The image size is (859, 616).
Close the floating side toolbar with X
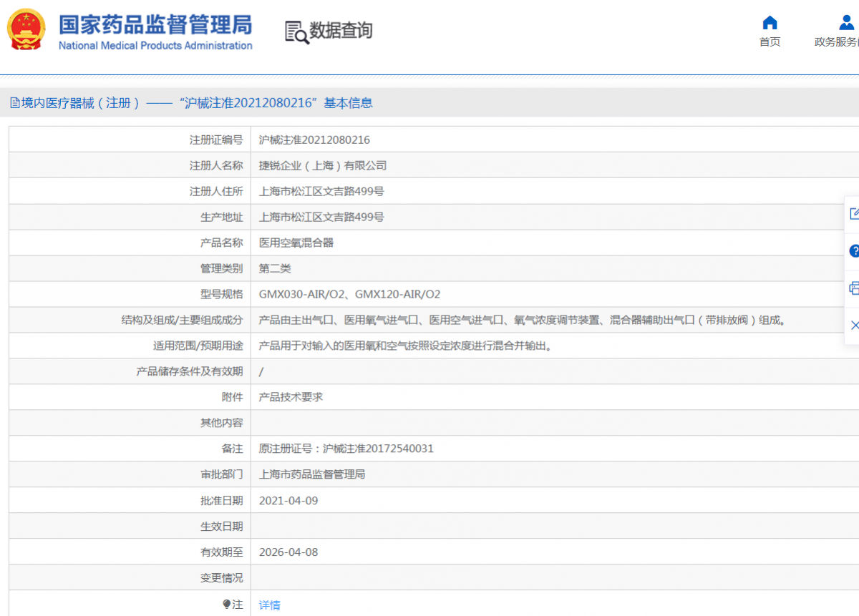(x=854, y=326)
